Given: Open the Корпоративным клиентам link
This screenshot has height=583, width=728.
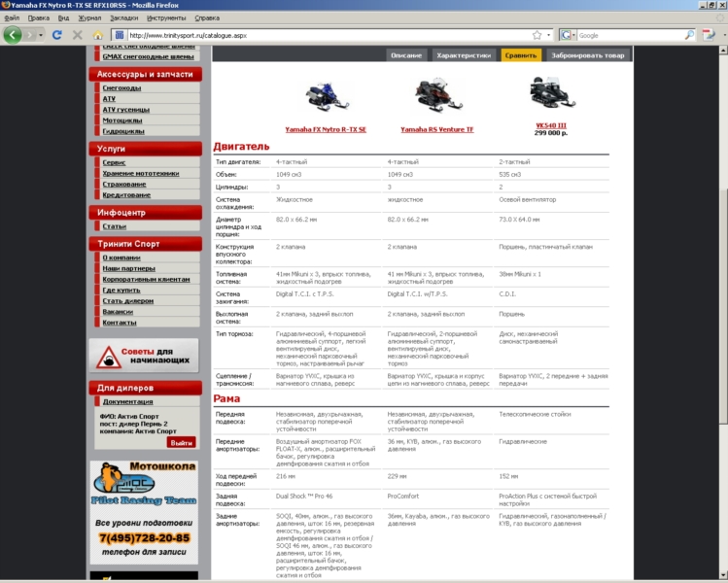Looking at the screenshot, I should tap(146, 280).
